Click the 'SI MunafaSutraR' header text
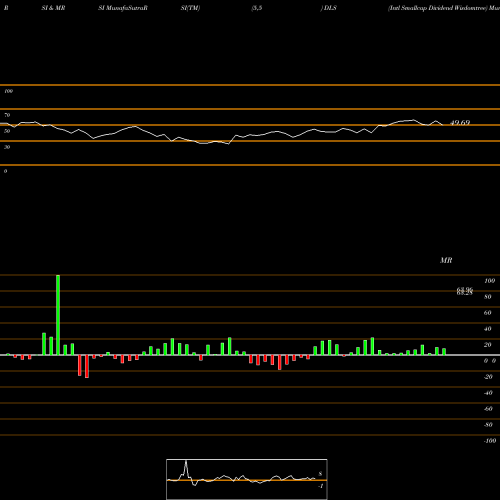The image size is (500, 500). tap(123, 8)
